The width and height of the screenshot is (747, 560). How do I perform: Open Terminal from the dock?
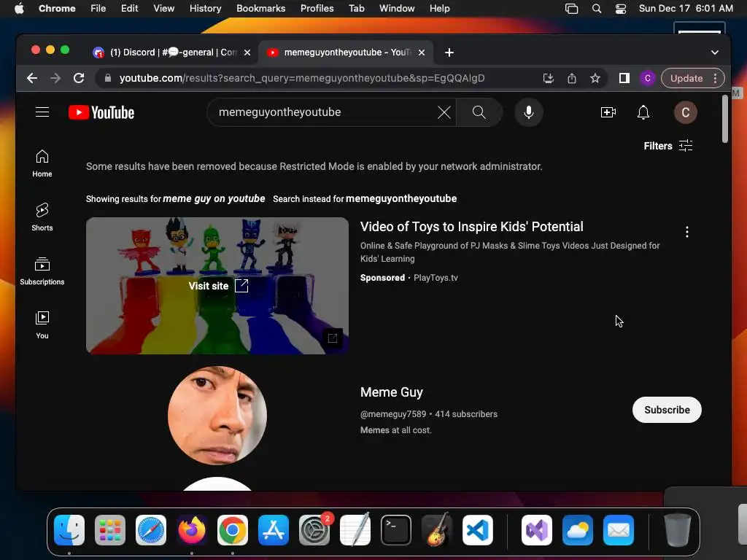[x=395, y=530]
